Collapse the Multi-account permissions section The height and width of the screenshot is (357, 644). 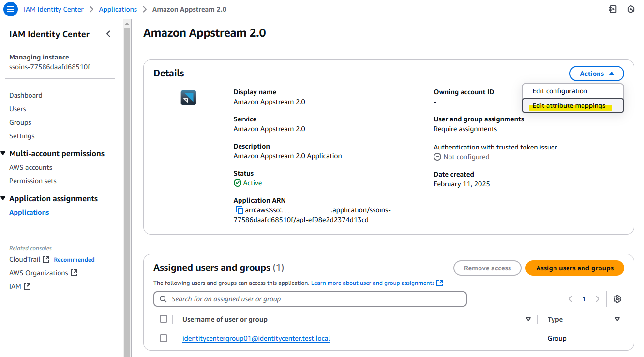coord(3,154)
